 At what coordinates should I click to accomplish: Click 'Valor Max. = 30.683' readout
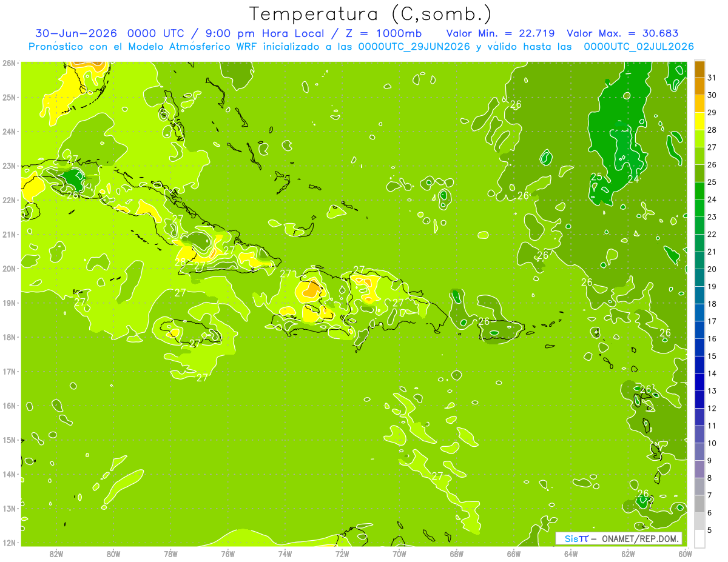tap(622, 33)
